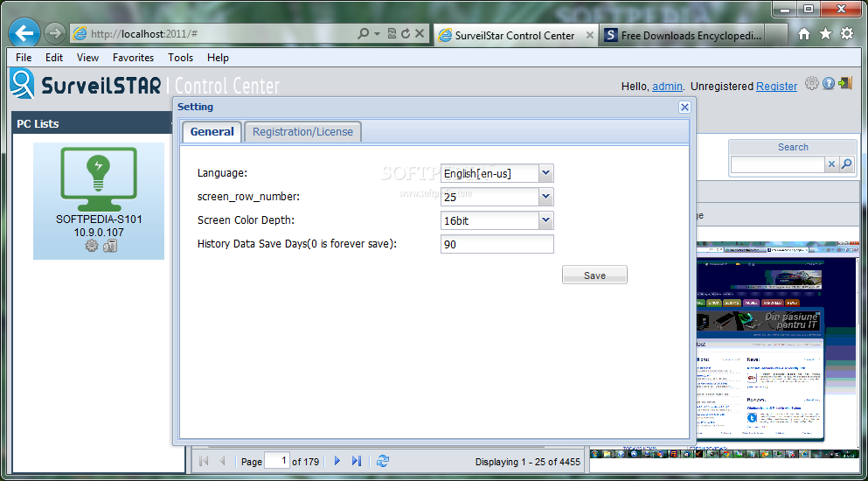Click the page number input field
The width and height of the screenshot is (868, 481).
click(277, 461)
